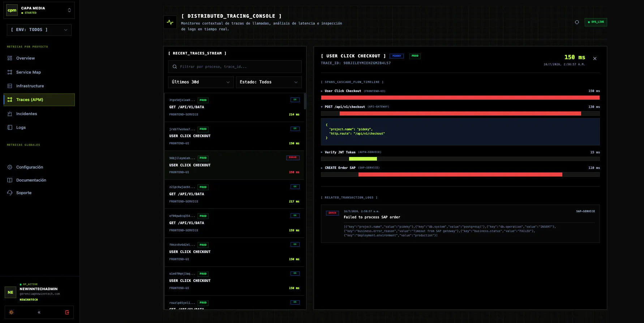Viewport: 644px width, 323px height.
Task: Open the ENV: TODOS environment dropdown
Action: [39, 30]
